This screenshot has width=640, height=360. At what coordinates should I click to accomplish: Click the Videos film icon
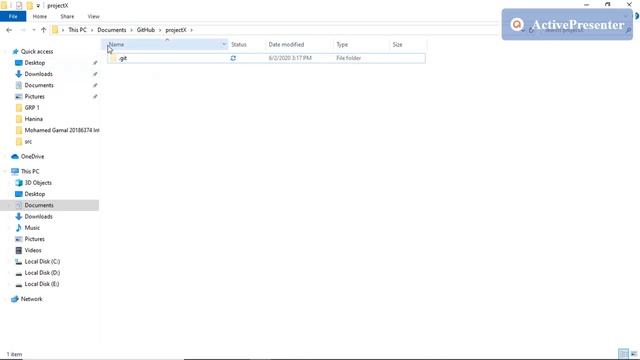click(x=18, y=250)
